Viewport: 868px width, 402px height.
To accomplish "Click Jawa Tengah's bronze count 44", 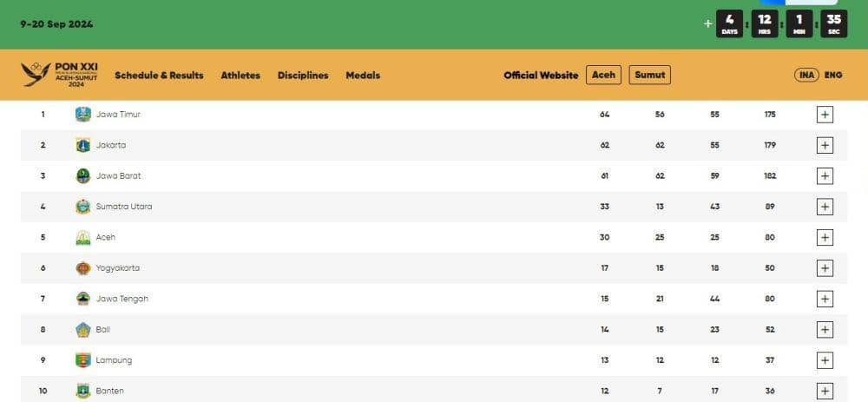I will pos(714,299).
